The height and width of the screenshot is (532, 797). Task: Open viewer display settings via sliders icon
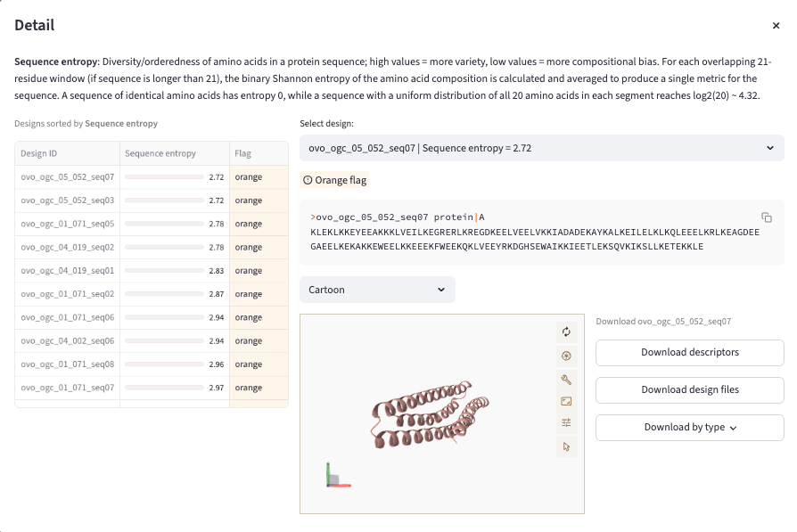[567, 422]
